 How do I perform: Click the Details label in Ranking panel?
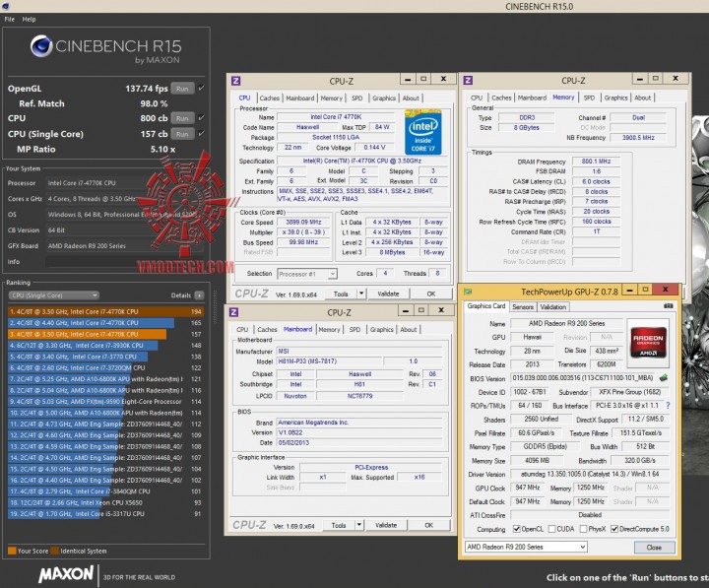(181, 295)
